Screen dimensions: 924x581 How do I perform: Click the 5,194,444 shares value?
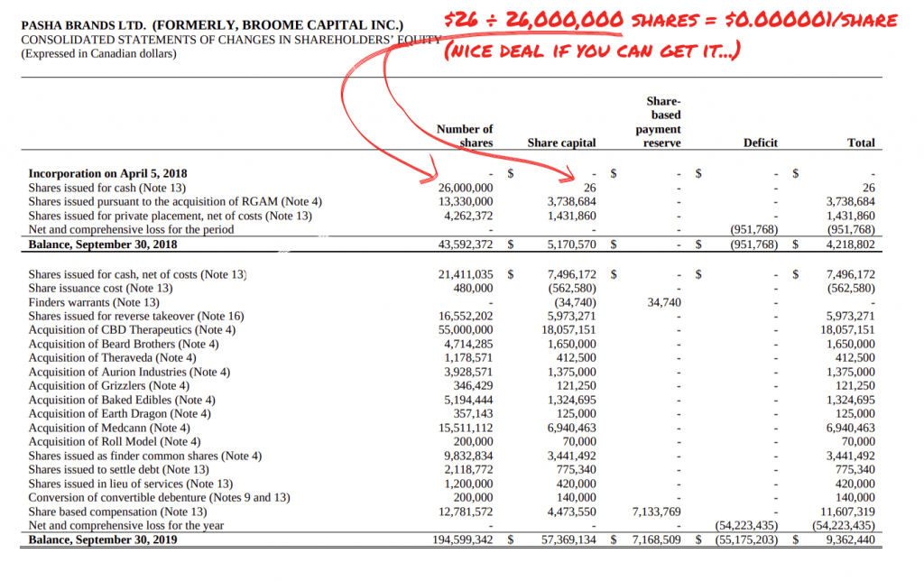pyautogui.click(x=468, y=400)
